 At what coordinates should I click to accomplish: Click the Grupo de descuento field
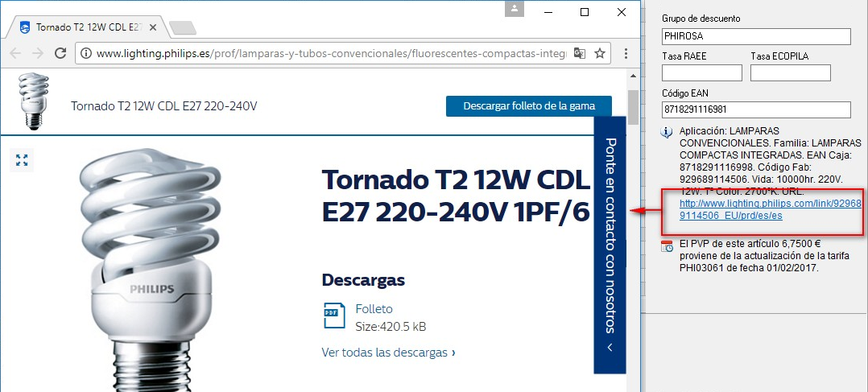point(756,37)
